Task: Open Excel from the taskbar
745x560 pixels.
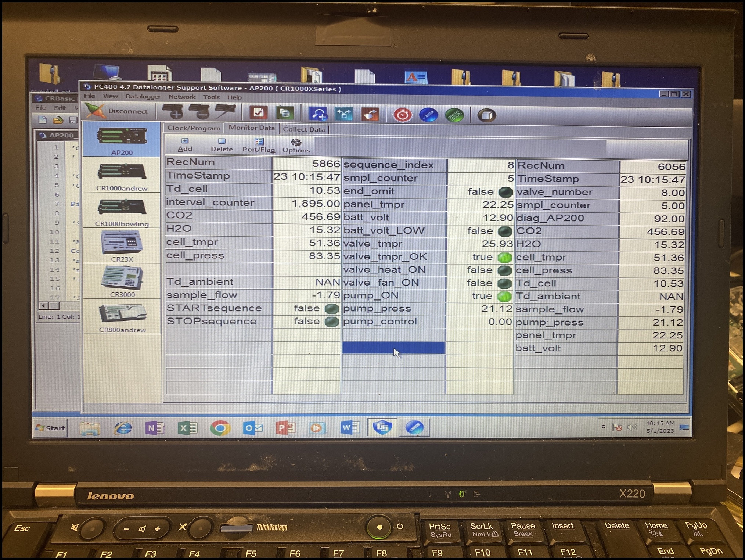Action: click(187, 428)
